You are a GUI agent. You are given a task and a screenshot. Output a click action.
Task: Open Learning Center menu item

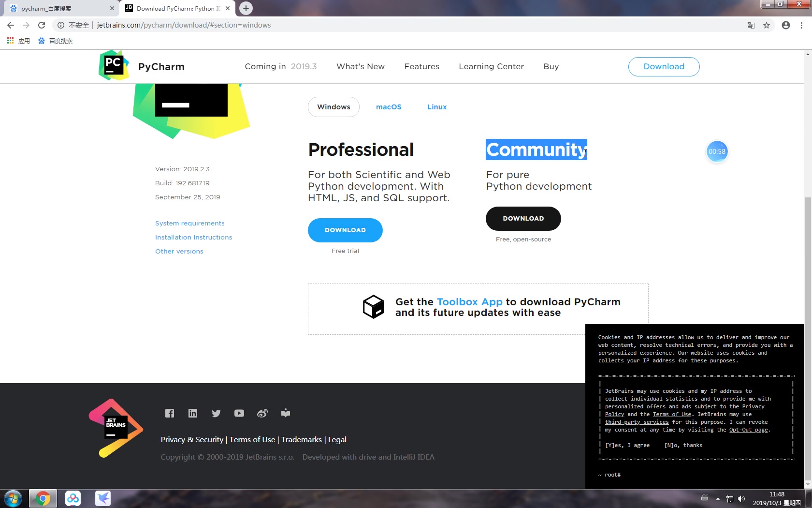(491, 66)
